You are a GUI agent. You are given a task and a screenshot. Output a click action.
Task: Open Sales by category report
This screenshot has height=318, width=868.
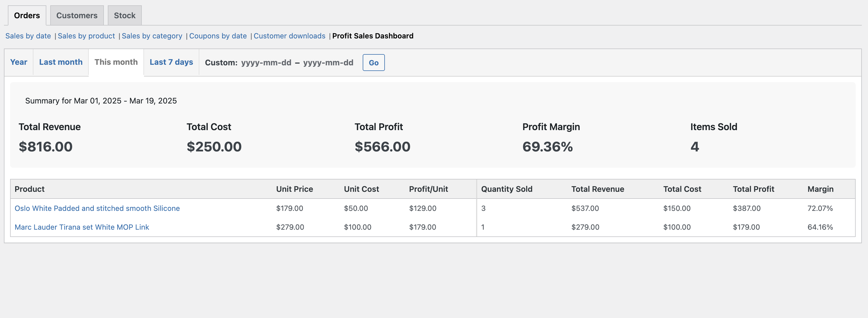tap(152, 36)
